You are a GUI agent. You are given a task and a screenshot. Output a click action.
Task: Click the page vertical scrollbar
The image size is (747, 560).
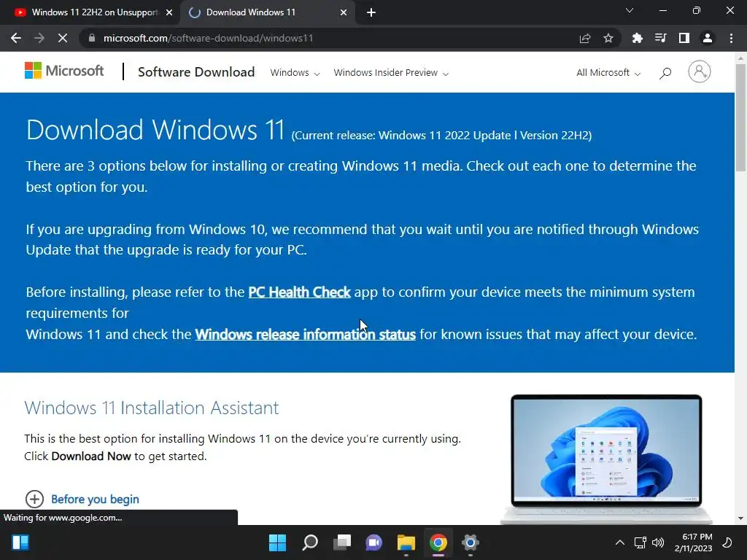pyautogui.click(x=740, y=117)
